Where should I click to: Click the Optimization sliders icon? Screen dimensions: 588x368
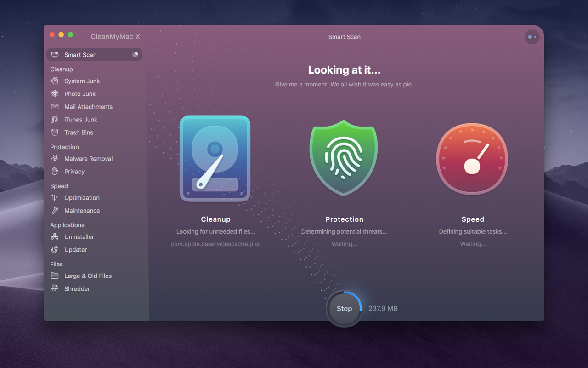point(55,197)
